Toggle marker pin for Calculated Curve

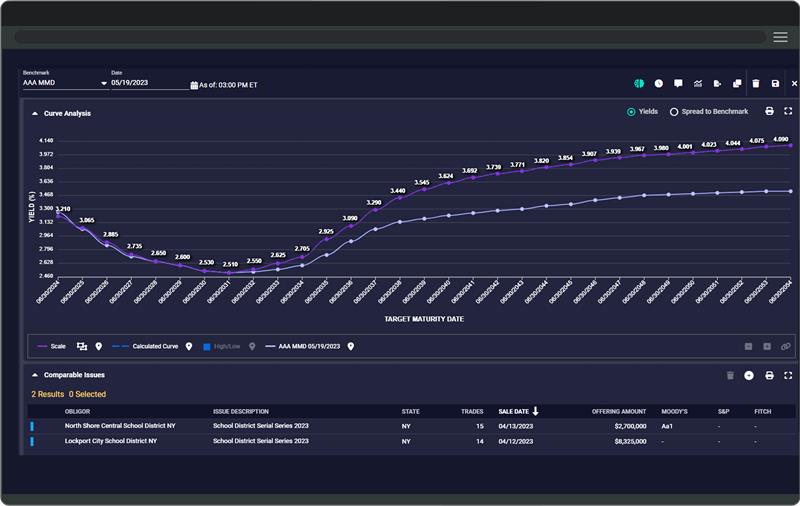click(x=189, y=346)
